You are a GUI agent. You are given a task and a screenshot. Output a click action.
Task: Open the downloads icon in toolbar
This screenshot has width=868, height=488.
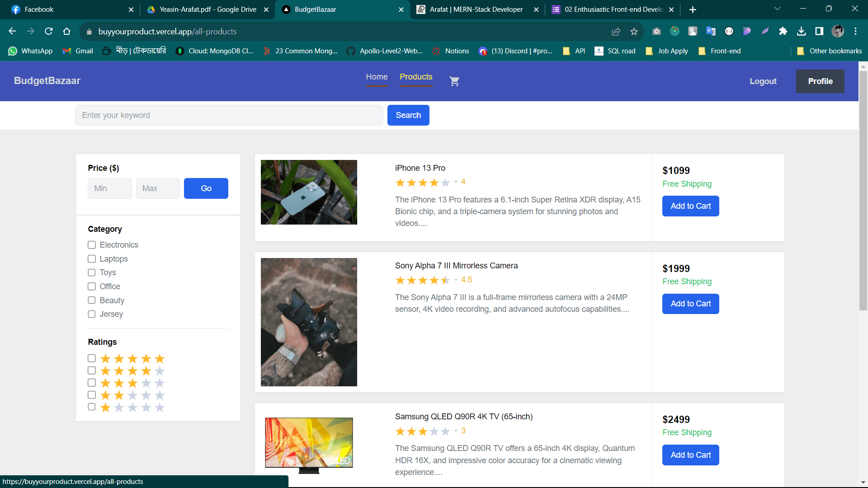click(801, 31)
